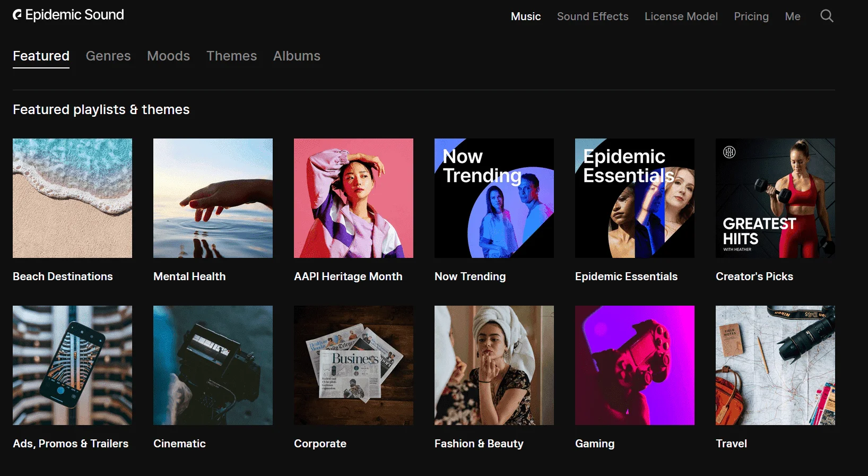Open the Epidemic Essentials cover art
This screenshot has height=476, width=868.
tap(635, 198)
